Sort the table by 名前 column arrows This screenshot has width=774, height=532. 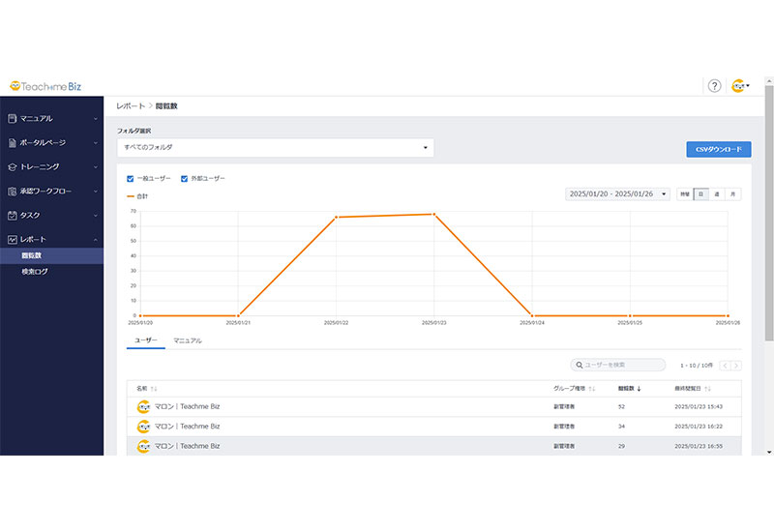(154, 388)
